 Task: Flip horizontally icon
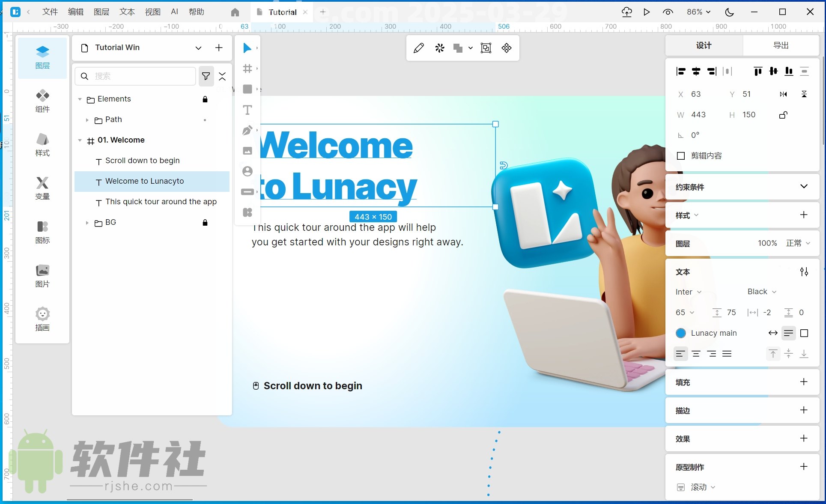tap(783, 94)
